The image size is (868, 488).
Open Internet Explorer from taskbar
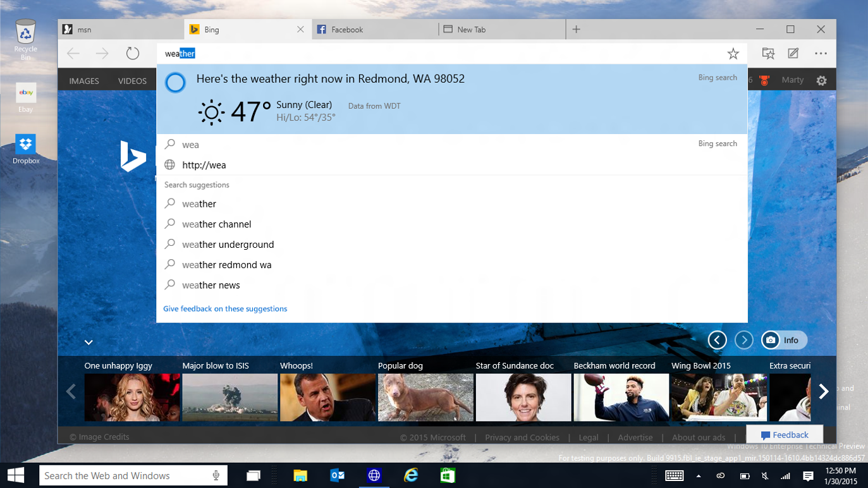pos(411,475)
